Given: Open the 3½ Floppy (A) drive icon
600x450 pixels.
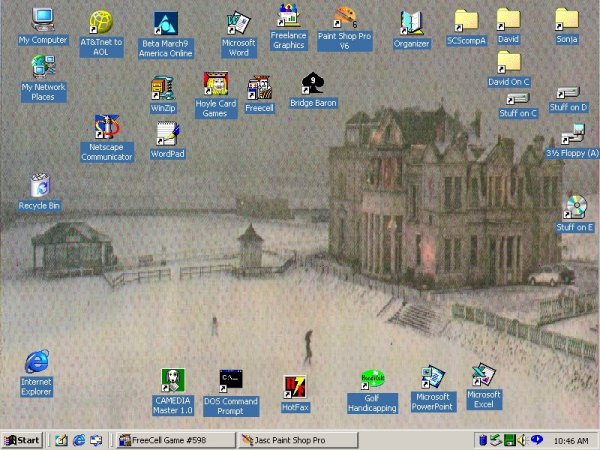Looking at the screenshot, I should 572,134.
